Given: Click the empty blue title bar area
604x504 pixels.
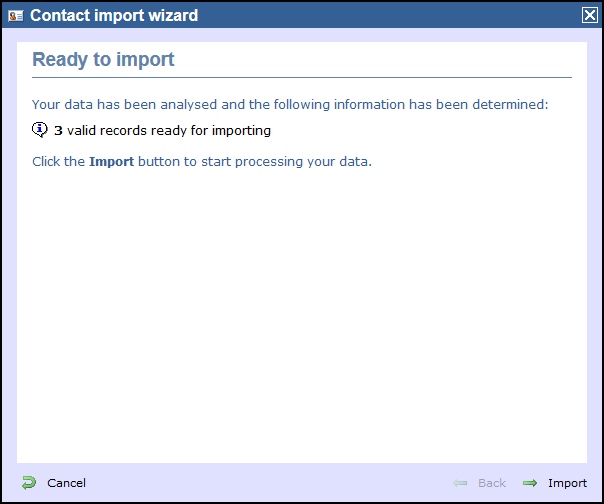Looking at the screenshot, I should pyautogui.click(x=389, y=16).
